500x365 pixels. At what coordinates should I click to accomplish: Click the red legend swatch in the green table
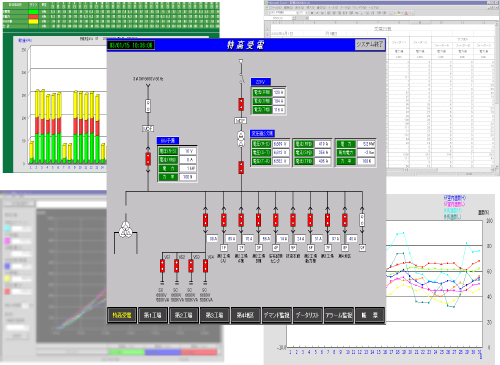click(x=33, y=17)
